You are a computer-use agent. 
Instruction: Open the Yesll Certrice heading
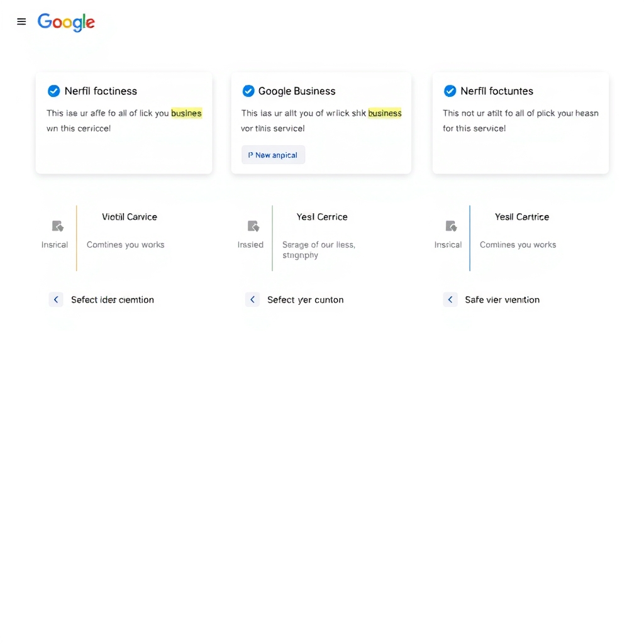pos(521,217)
